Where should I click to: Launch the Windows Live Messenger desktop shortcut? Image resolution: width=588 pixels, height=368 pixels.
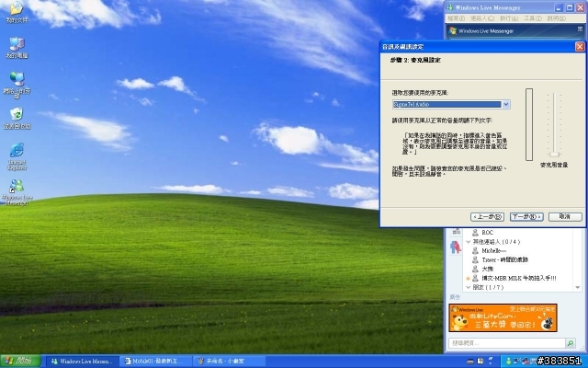coord(17,192)
